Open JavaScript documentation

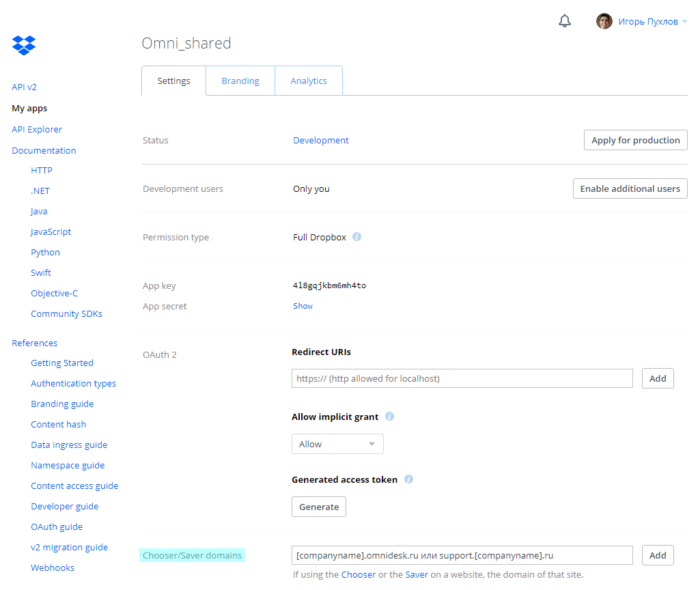pyautogui.click(x=51, y=232)
